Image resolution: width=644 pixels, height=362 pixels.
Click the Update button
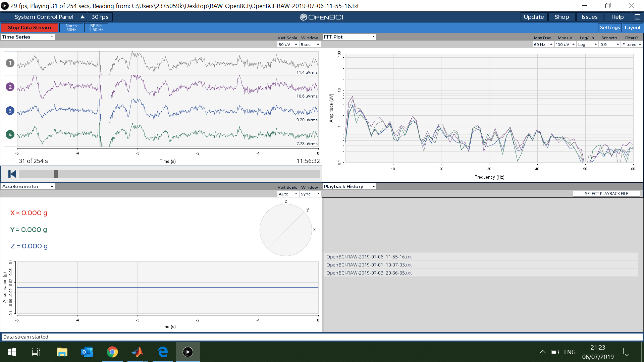(534, 17)
